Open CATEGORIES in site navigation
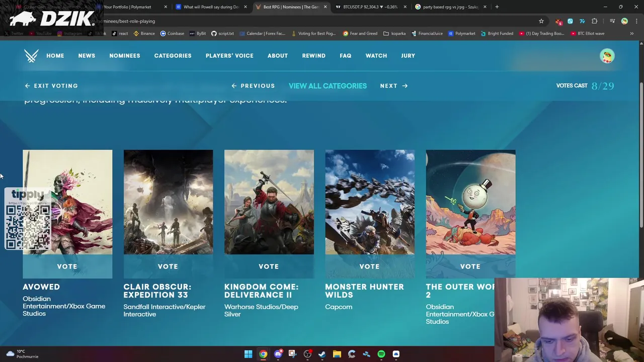The width and height of the screenshot is (644, 362). (173, 56)
